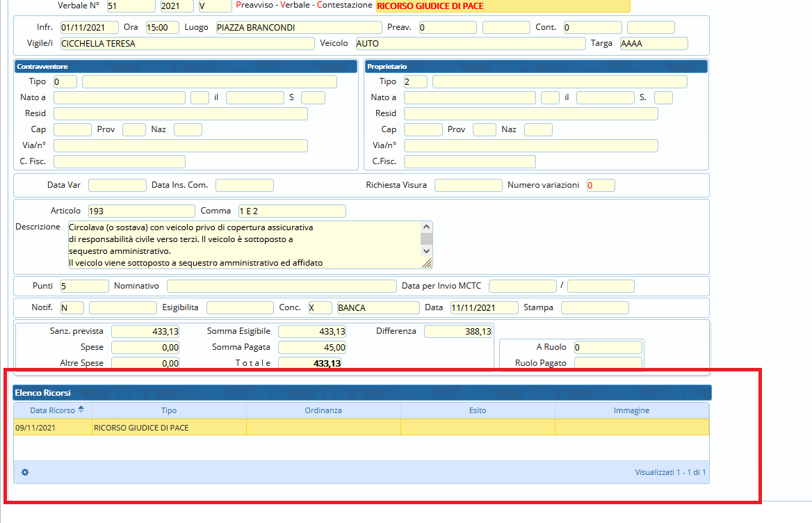Click the Immagine column header
The width and height of the screenshot is (812, 523).
631,410
